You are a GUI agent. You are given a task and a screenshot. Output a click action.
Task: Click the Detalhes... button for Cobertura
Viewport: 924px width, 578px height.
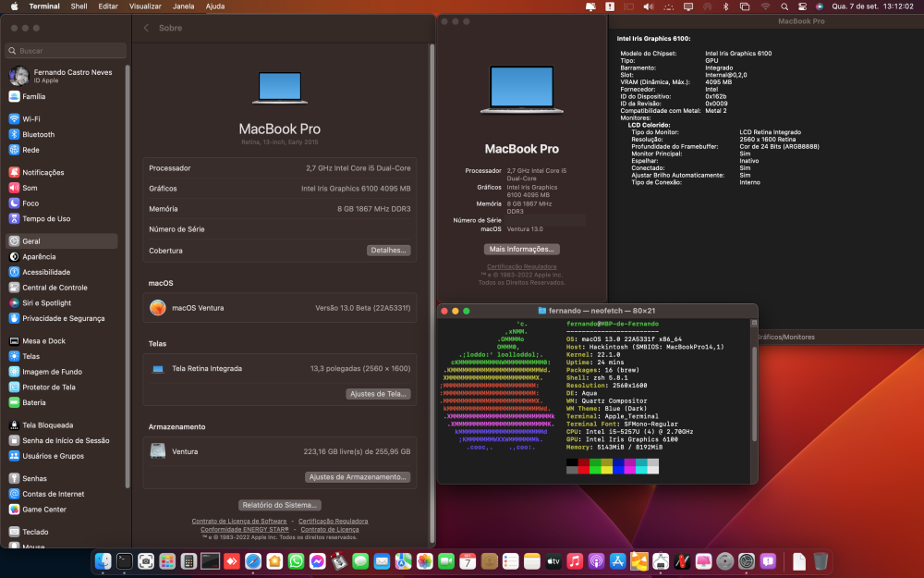[x=388, y=250]
